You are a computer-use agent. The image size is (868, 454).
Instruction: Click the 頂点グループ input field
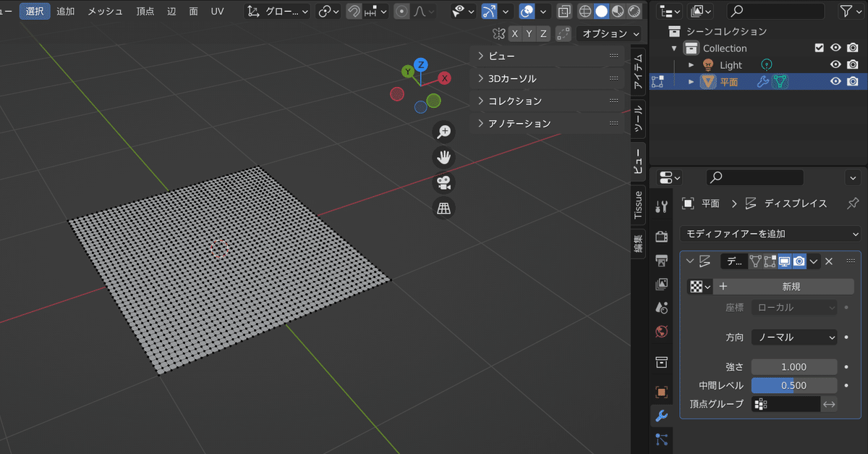786,404
